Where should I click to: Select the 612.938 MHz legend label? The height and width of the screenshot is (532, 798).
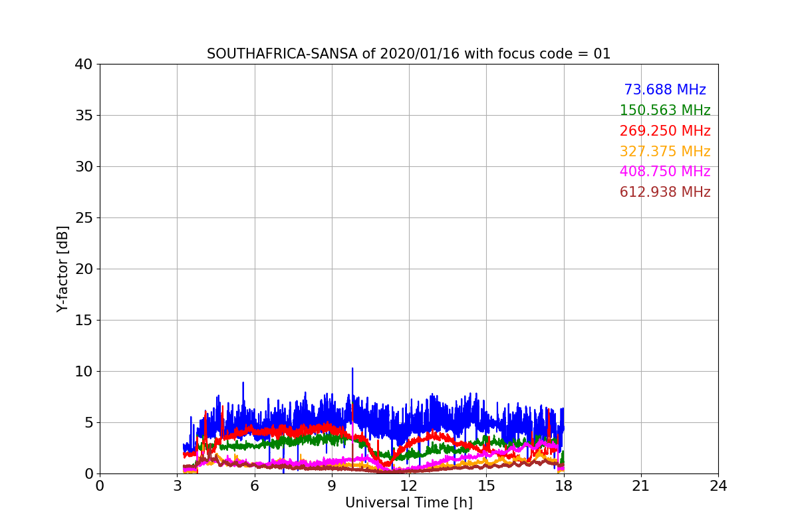665,192
